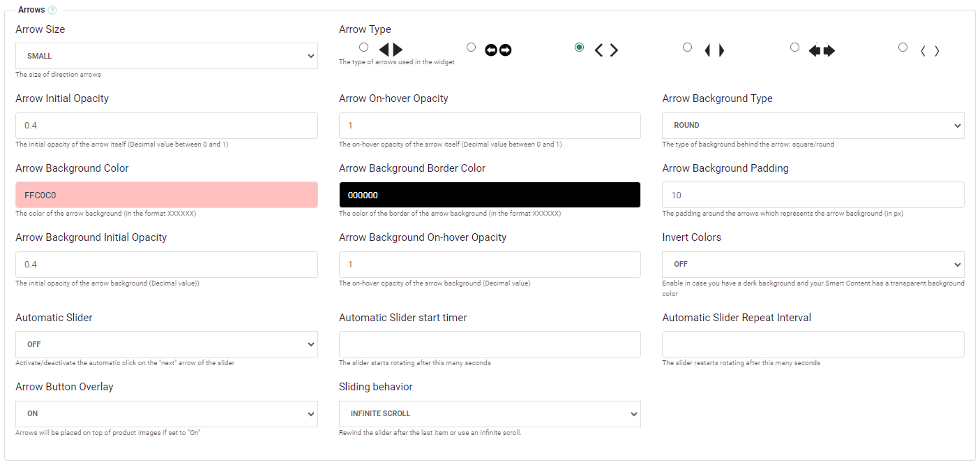Image resolution: width=980 pixels, height=465 pixels.
Task: Click the thin chevron arrows icon
Action: pos(930,51)
